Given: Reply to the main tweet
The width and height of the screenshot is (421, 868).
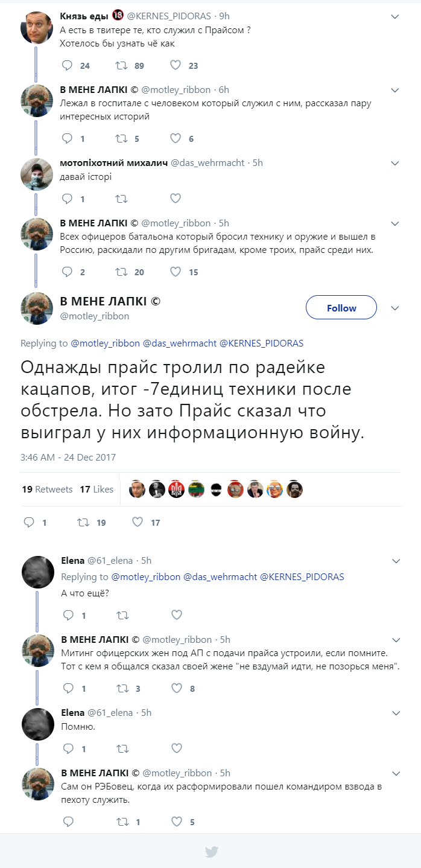Looking at the screenshot, I should coord(29,523).
